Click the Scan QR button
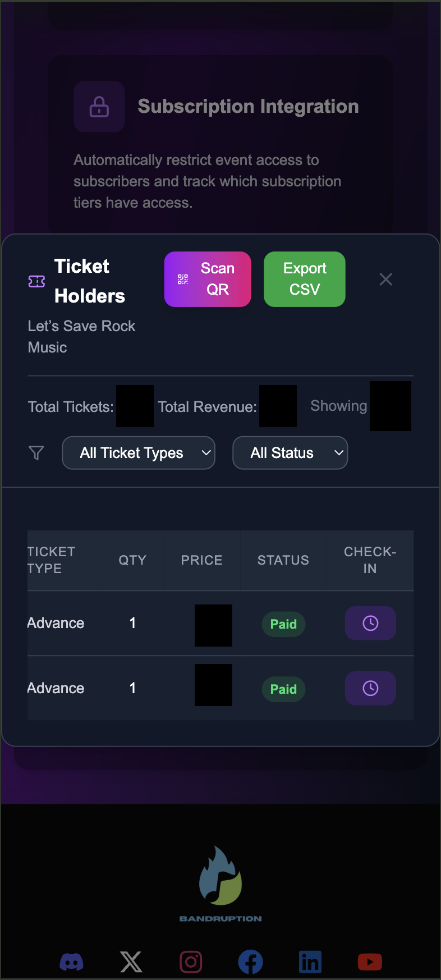Viewport: 441px width, 980px height. (208, 279)
